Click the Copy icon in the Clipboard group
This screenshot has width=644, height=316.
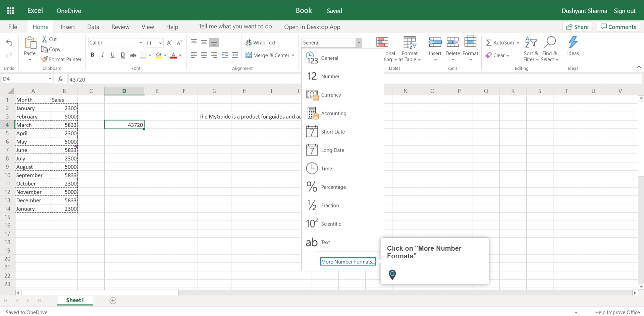click(x=51, y=49)
